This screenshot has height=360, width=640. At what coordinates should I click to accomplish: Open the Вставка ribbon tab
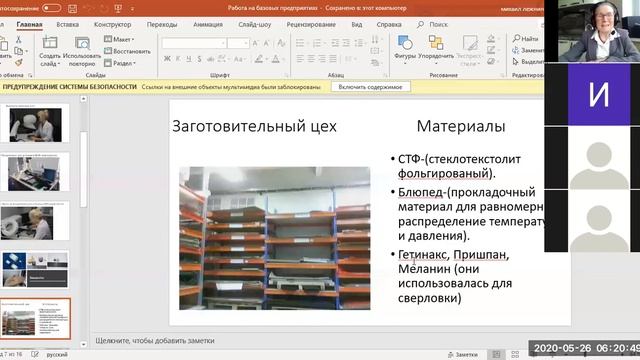pos(67,24)
